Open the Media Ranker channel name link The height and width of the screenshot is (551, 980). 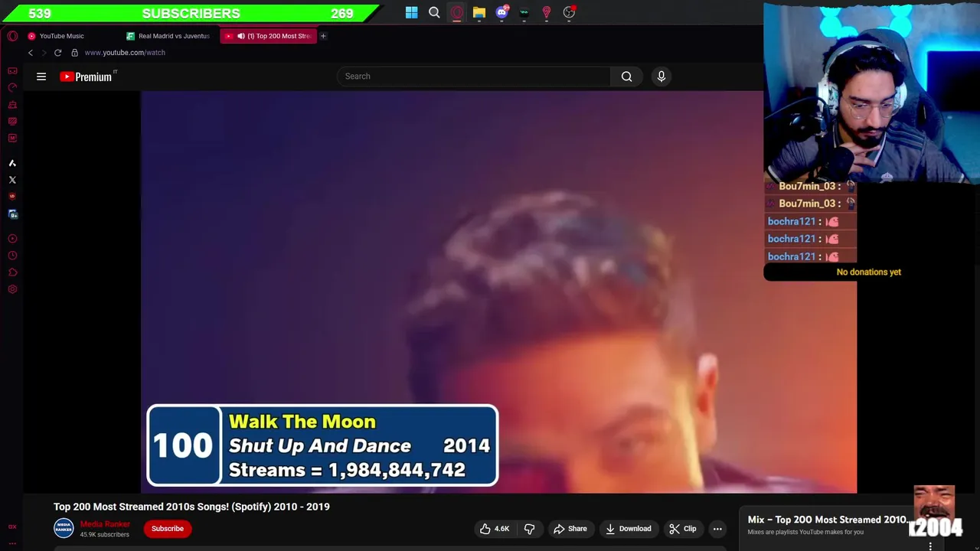(105, 524)
